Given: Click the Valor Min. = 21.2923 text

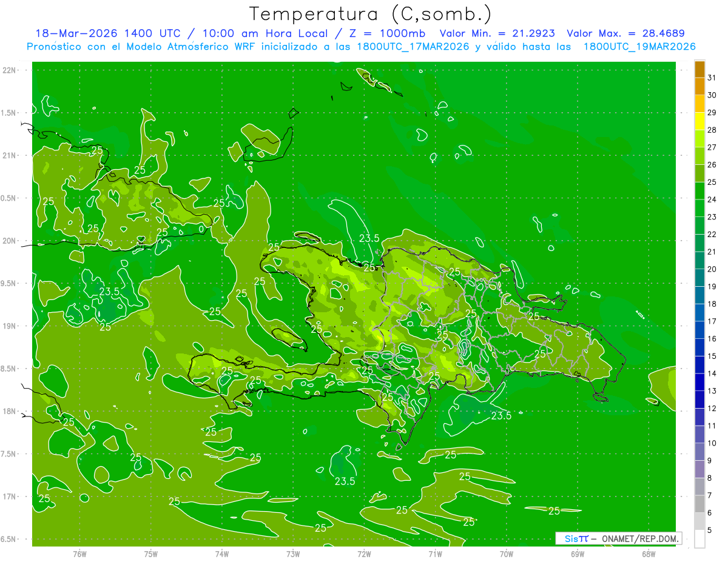Looking at the screenshot, I should tap(497, 33).
